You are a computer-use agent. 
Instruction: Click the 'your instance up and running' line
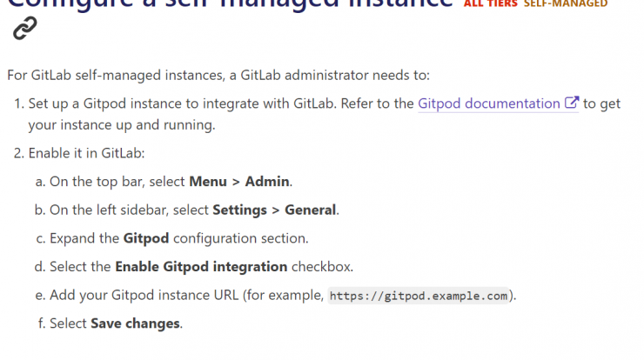(x=122, y=125)
